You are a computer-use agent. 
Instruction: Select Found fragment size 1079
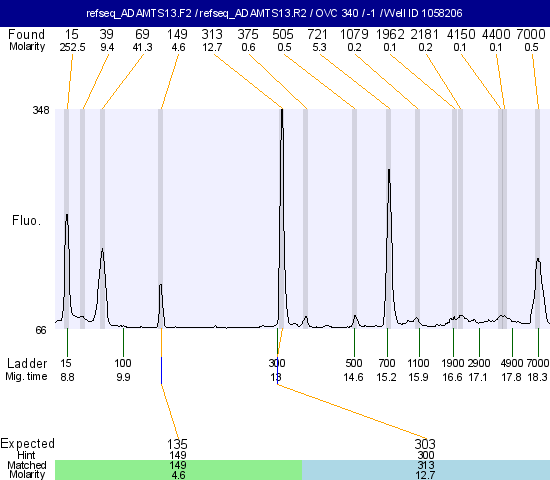click(x=354, y=34)
